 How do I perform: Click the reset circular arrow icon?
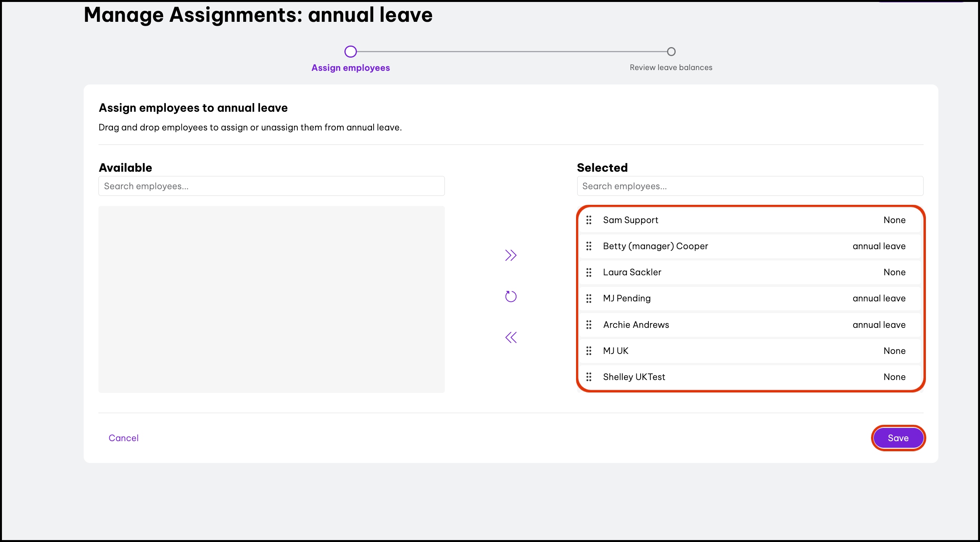511,297
